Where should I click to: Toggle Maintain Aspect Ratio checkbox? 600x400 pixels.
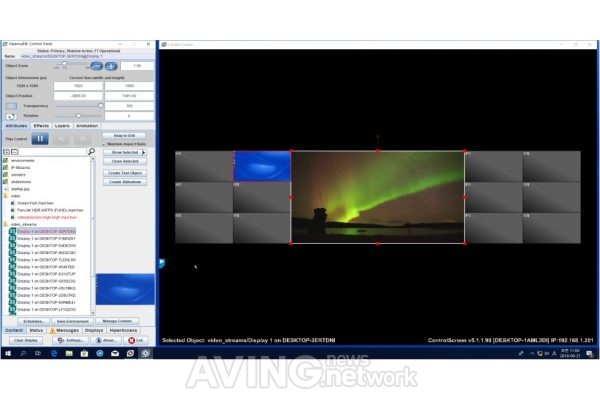104,144
